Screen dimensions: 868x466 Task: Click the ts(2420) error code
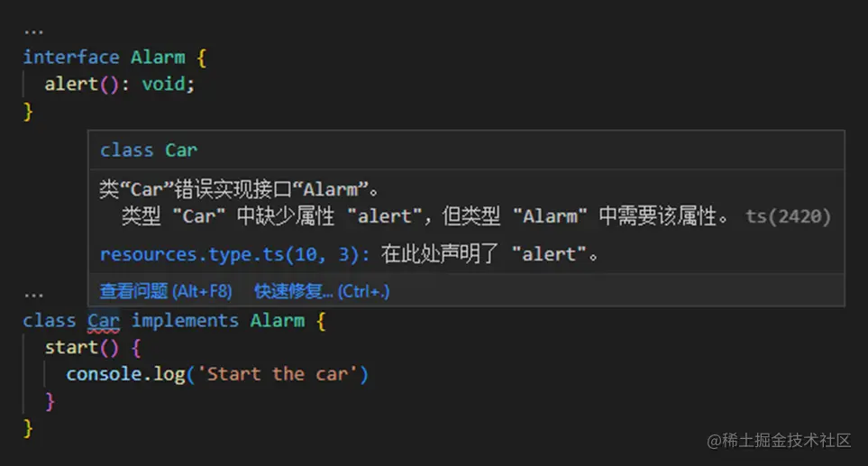coord(788,216)
